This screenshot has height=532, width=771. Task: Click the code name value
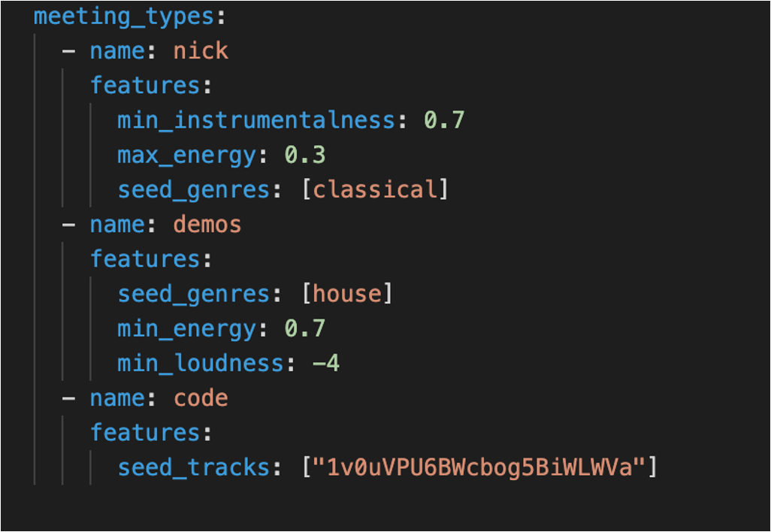pos(201,398)
